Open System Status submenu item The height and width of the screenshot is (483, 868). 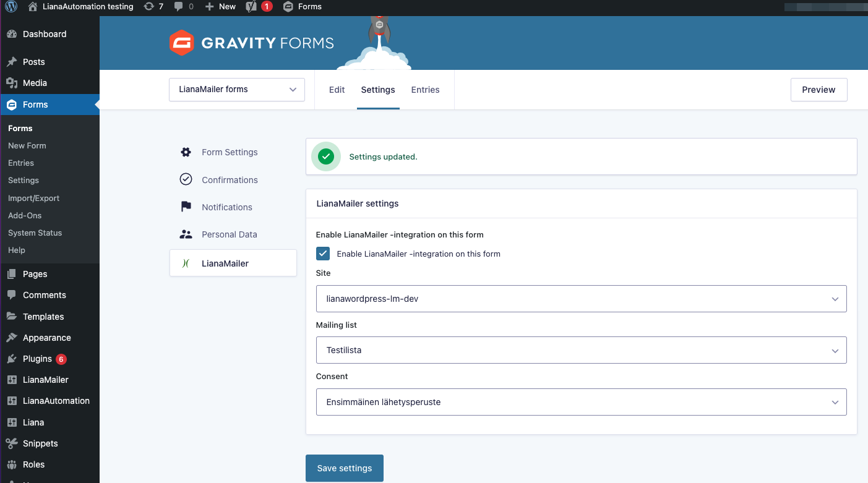point(35,233)
